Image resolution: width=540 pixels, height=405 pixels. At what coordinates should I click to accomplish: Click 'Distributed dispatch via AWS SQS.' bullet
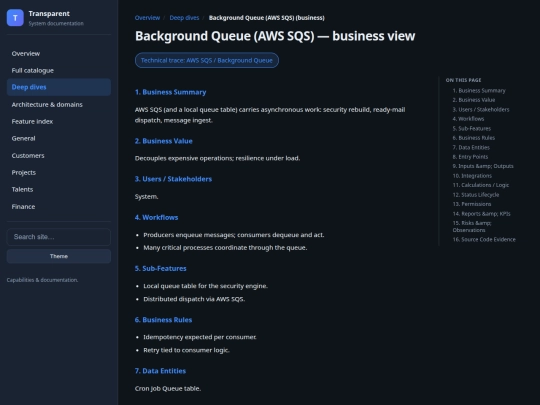194,299
